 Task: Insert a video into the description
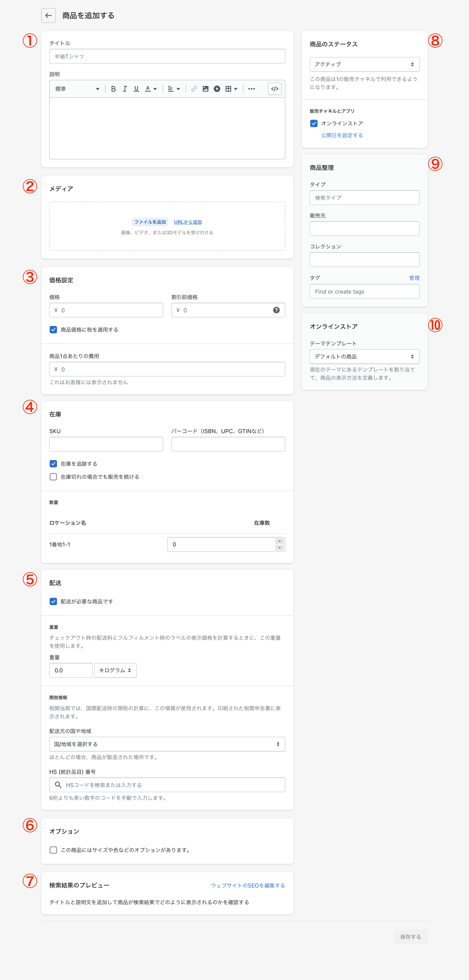pos(217,89)
